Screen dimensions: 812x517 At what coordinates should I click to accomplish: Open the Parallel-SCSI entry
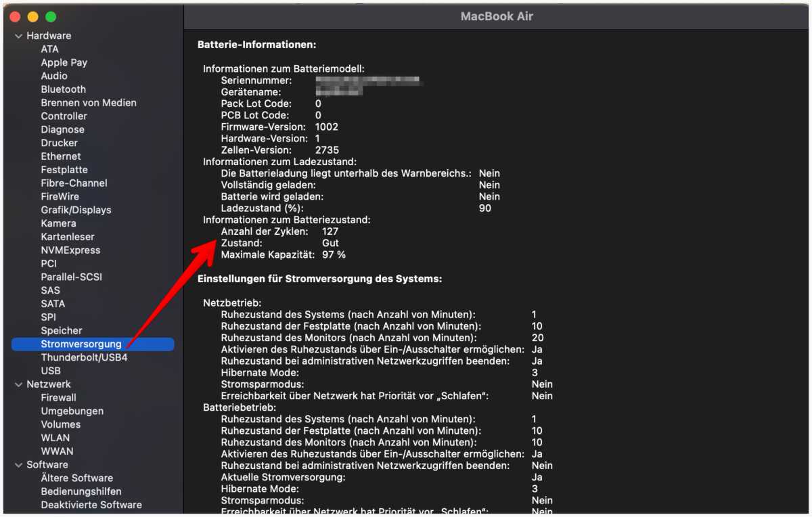coord(72,277)
